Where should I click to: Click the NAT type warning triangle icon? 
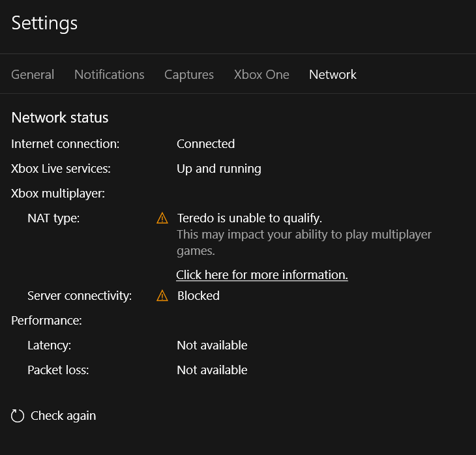162,218
